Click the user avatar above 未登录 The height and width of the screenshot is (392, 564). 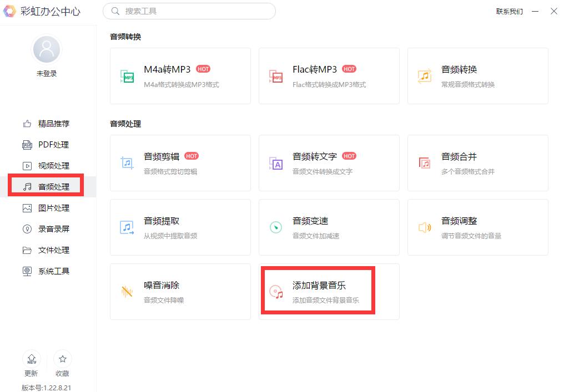click(x=47, y=49)
